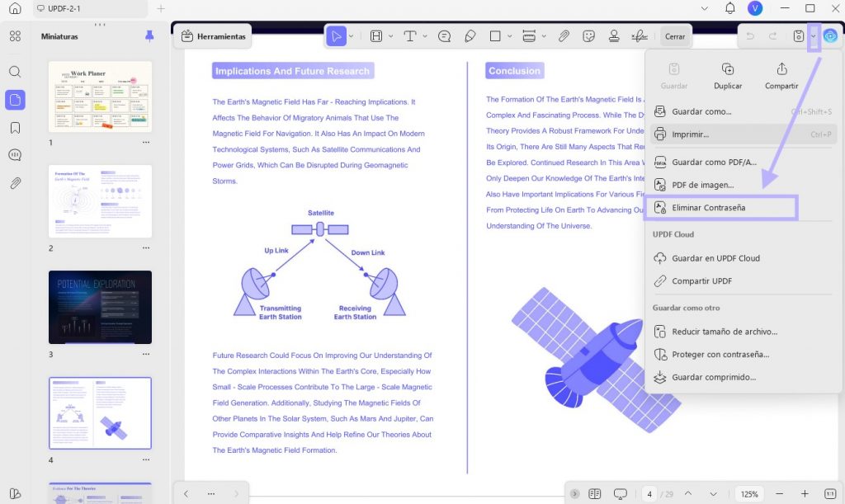Open the bookmarks panel icon
Viewport: 845px width, 504px height.
(x=15, y=128)
